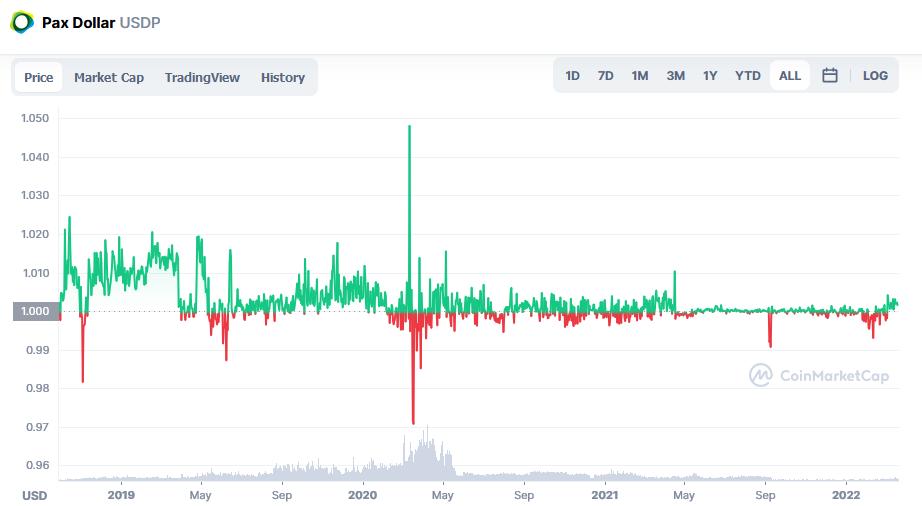Screen dimensions: 922x506
Task: Click the lowest red price dip
Action: [413, 421]
